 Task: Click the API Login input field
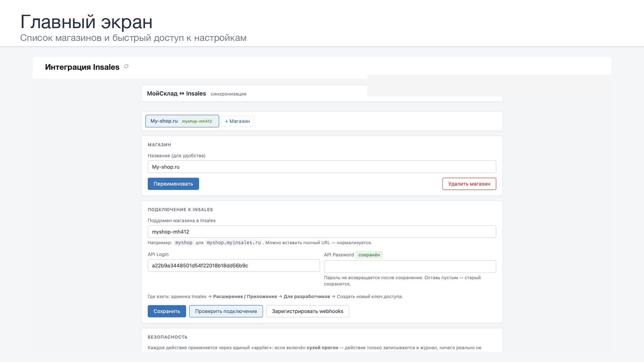[234, 265]
